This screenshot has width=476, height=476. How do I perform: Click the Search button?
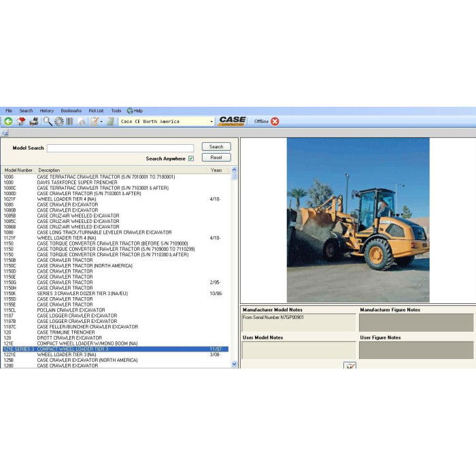[216, 147]
